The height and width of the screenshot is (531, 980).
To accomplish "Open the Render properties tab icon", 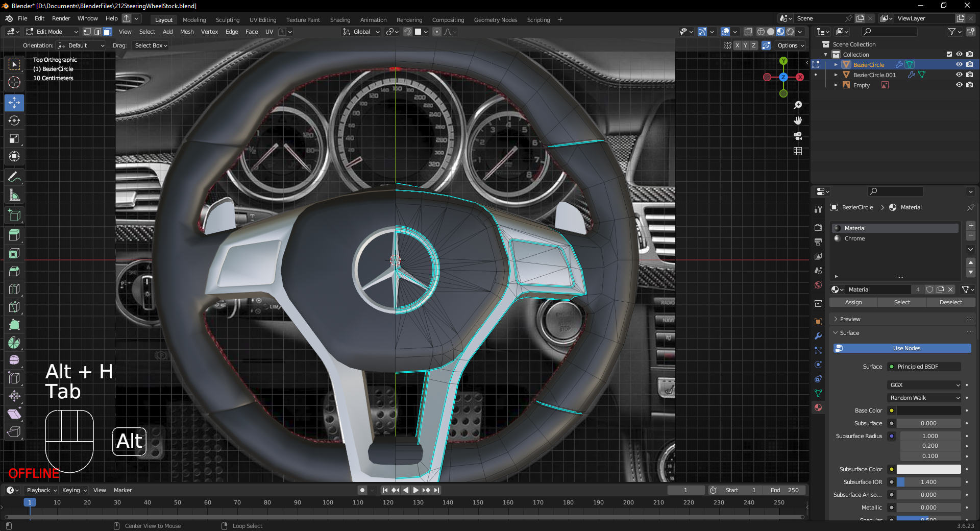I will 818,227.
